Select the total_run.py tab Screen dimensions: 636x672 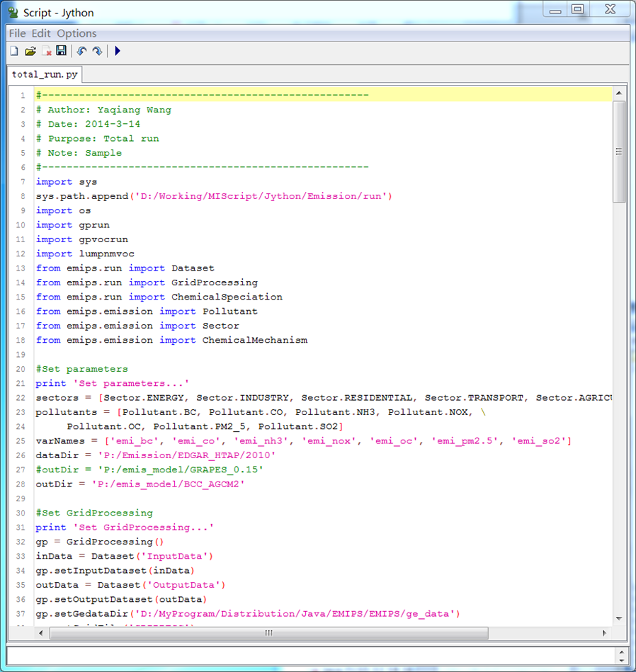point(45,74)
